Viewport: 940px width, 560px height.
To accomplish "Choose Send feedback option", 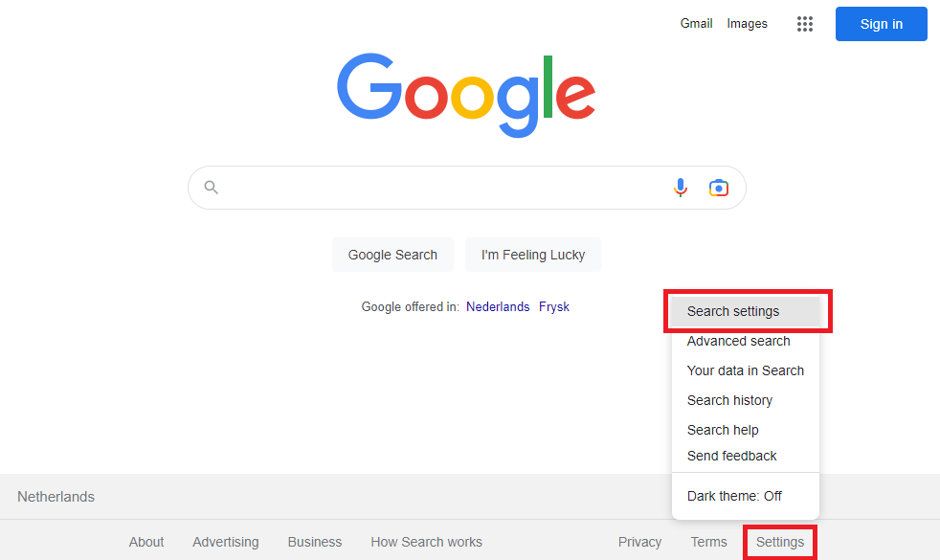I will point(731,456).
